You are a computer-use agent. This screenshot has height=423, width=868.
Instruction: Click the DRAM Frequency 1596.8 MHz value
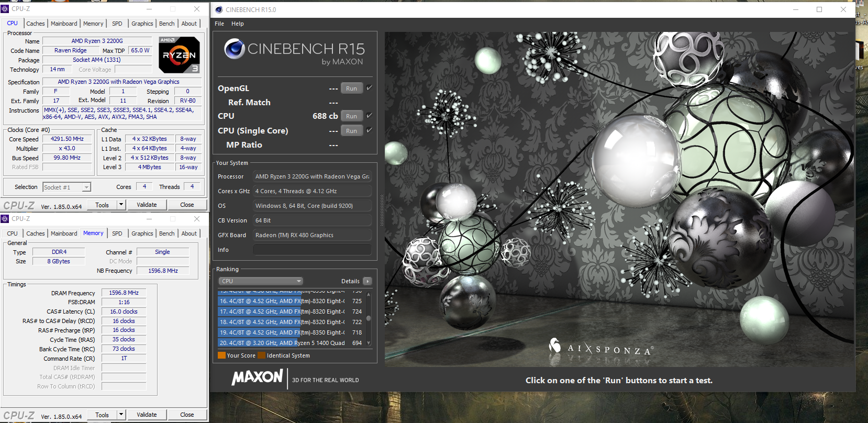(x=124, y=293)
